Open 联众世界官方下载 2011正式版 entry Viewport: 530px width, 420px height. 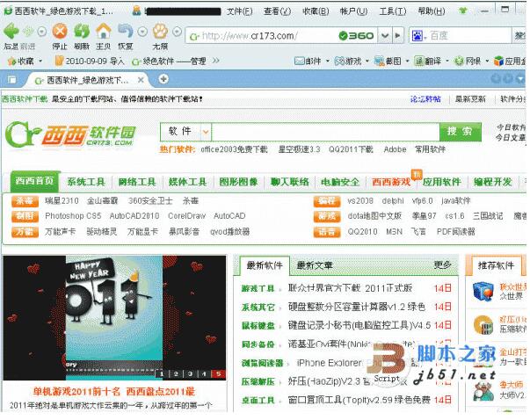click(350, 288)
